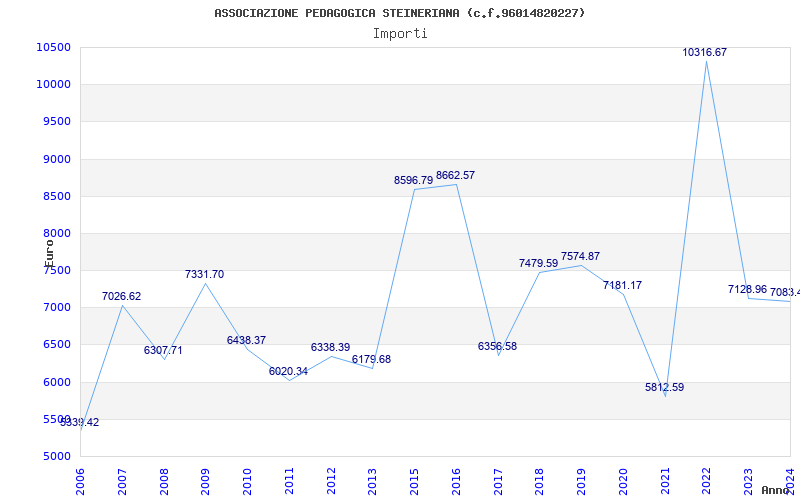Click the 6000 y-axis value
The width and height of the screenshot is (800, 500).
(56, 382)
